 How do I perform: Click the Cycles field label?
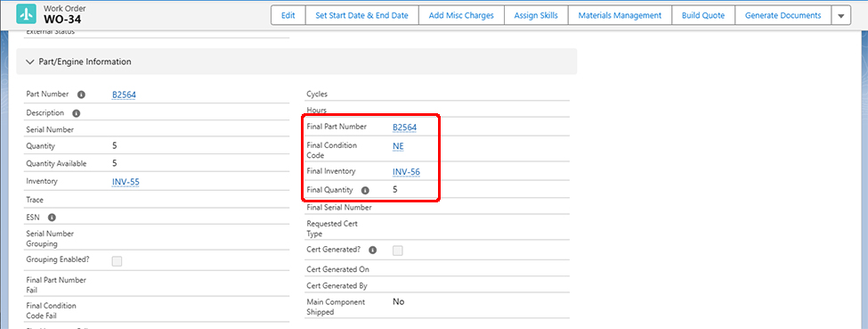tap(317, 95)
